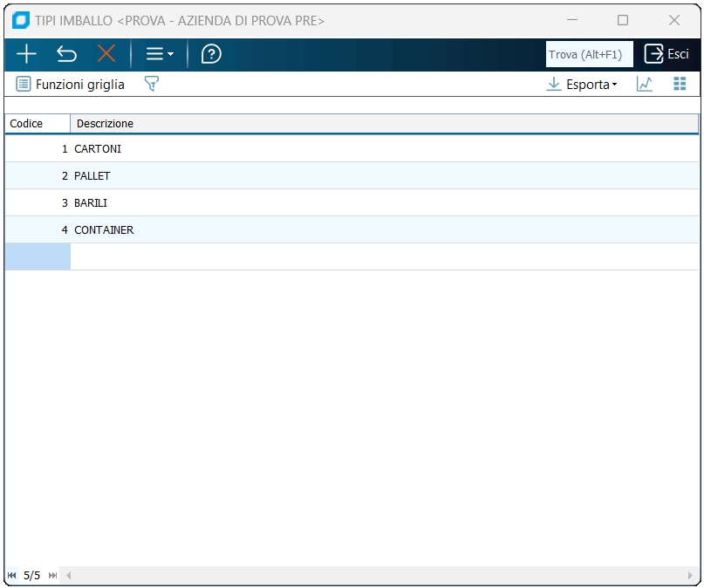704x588 pixels.
Task: Click the chart graph icon
Action: coord(645,84)
